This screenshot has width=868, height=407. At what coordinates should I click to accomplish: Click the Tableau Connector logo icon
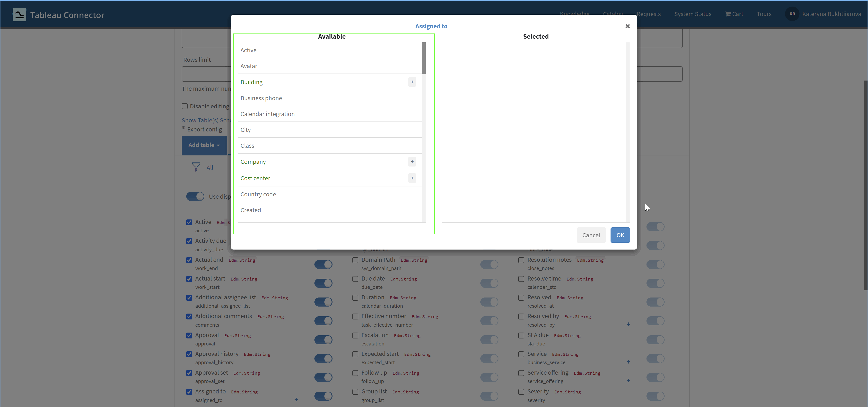tap(19, 14)
